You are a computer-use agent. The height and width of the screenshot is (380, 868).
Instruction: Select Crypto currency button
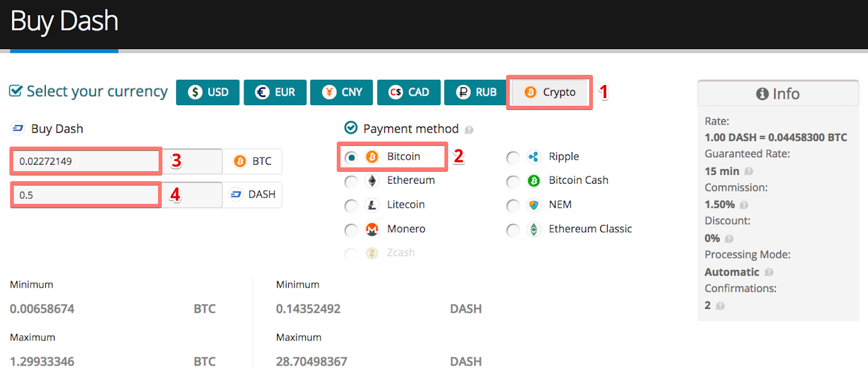coord(550,92)
